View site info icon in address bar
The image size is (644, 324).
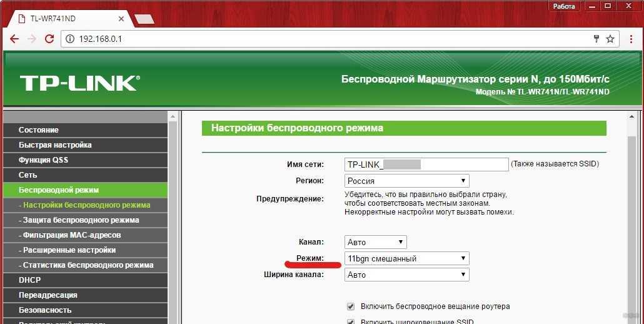click(x=69, y=39)
